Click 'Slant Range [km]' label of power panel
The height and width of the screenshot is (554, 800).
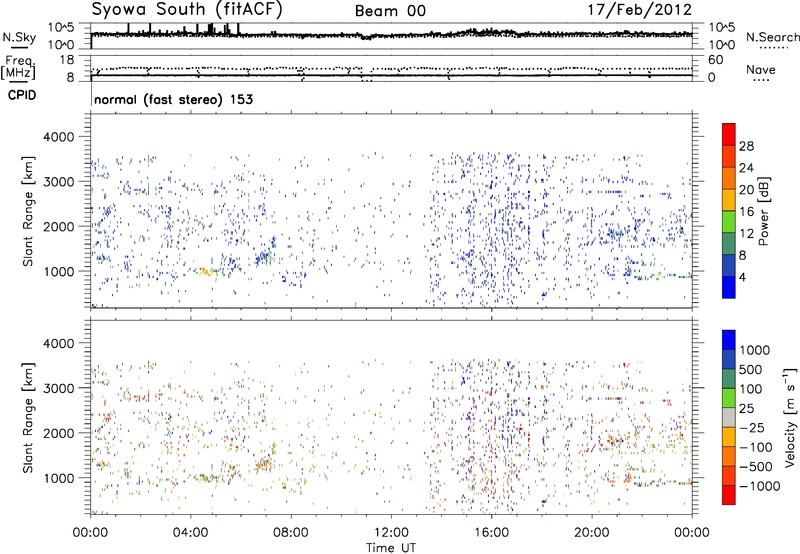point(28,211)
